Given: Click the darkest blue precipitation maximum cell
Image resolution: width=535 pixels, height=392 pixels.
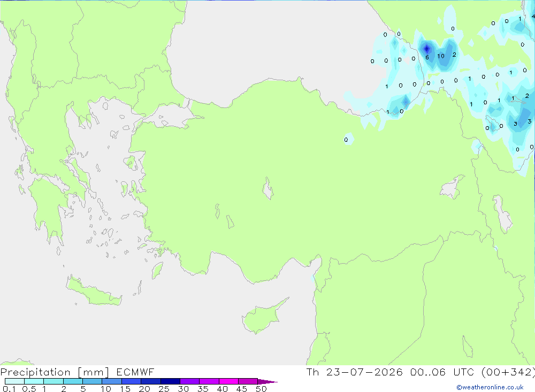Looking at the screenshot, I should pos(426,49).
